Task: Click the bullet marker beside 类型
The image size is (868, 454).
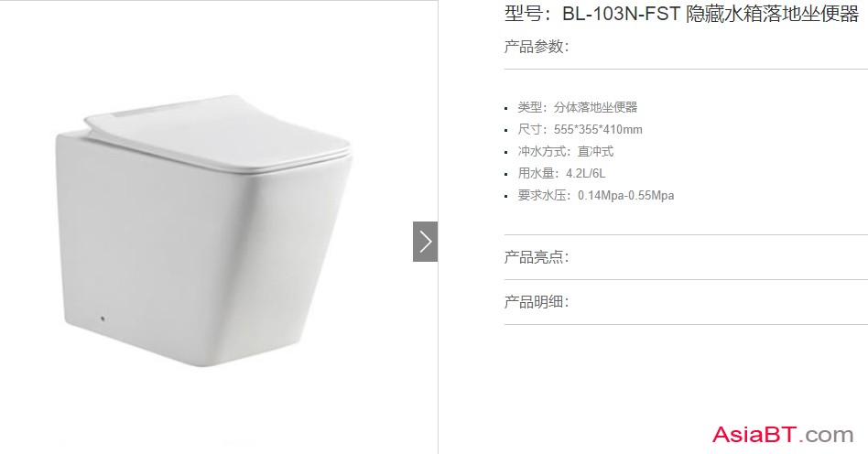Action: pyautogui.click(x=506, y=109)
